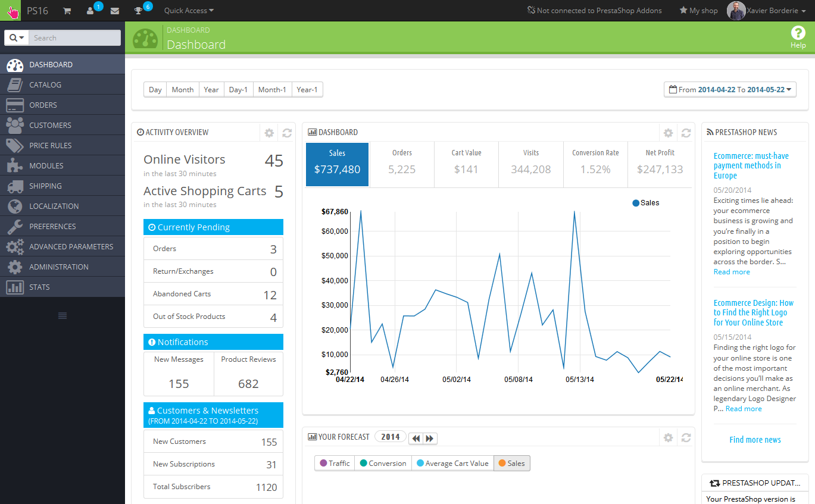Click the Stats bar chart icon in sidebar
815x504 pixels.
(14, 287)
